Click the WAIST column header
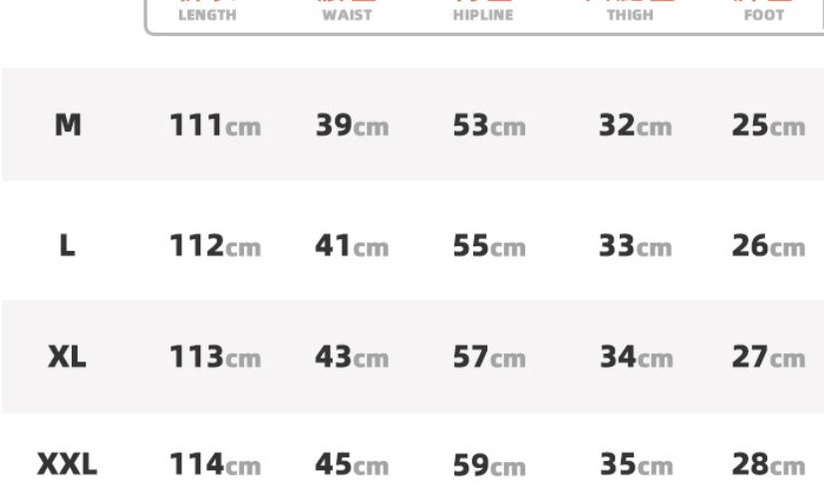 (347, 14)
